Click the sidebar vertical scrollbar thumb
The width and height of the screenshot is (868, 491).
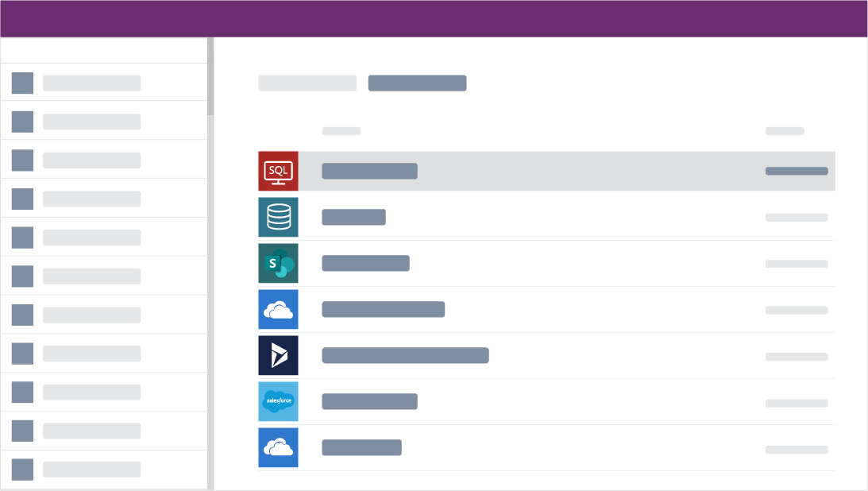[x=210, y=77]
